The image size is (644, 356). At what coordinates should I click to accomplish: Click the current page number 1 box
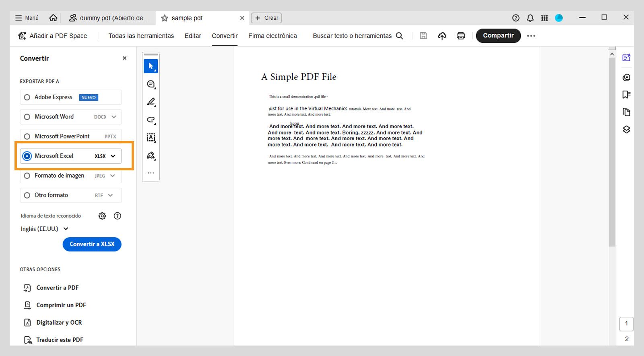click(x=626, y=323)
